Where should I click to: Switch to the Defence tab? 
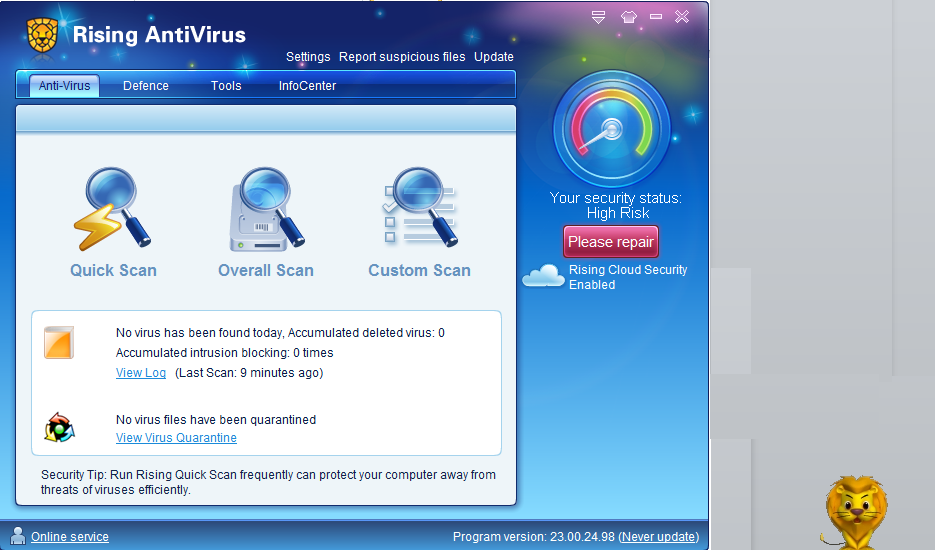[145, 86]
